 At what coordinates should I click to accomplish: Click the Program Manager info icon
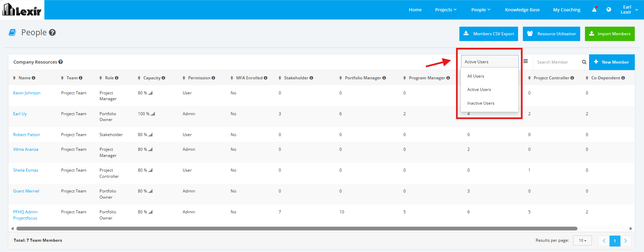click(448, 78)
